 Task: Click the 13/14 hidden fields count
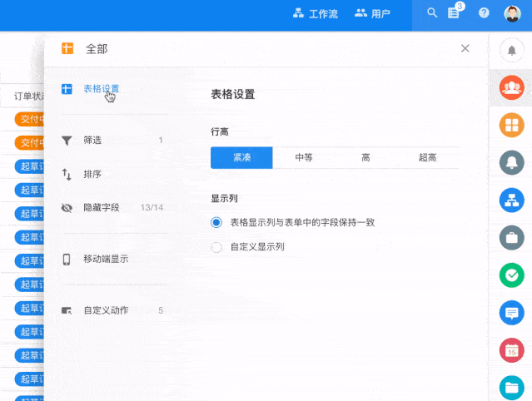[x=152, y=207]
